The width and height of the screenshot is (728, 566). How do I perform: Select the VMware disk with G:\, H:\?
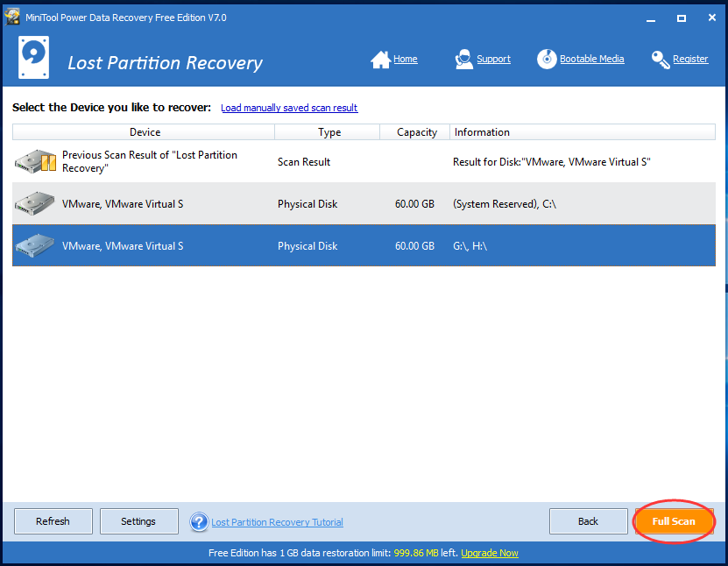coord(364,245)
